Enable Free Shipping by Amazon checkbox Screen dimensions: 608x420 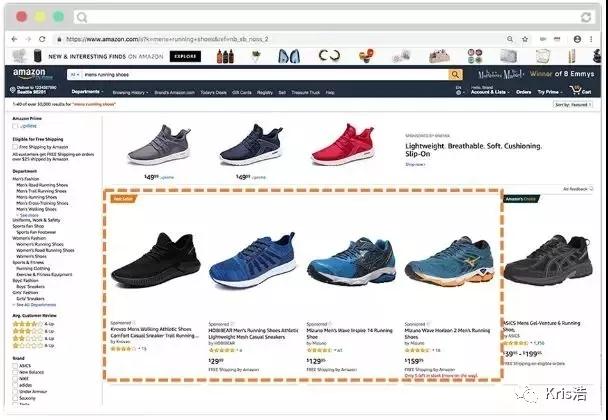(x=15, y=147)
